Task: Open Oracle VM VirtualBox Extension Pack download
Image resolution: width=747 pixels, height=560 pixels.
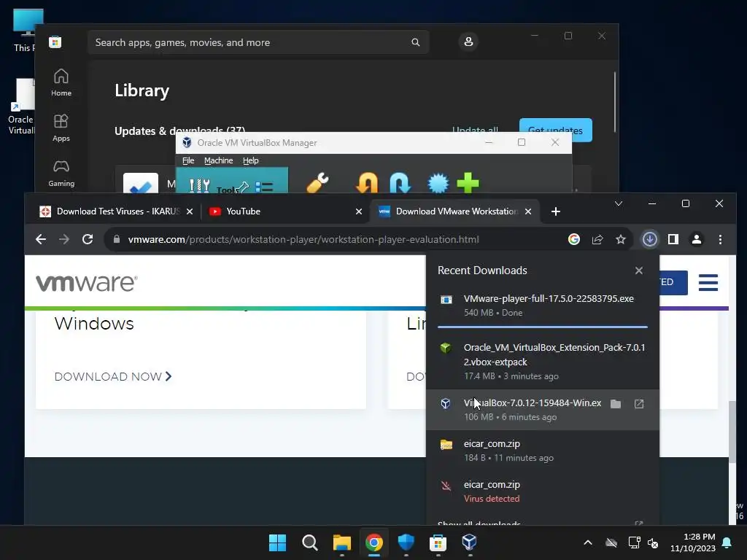Action: pyautogui.click(x=542, y=362)
